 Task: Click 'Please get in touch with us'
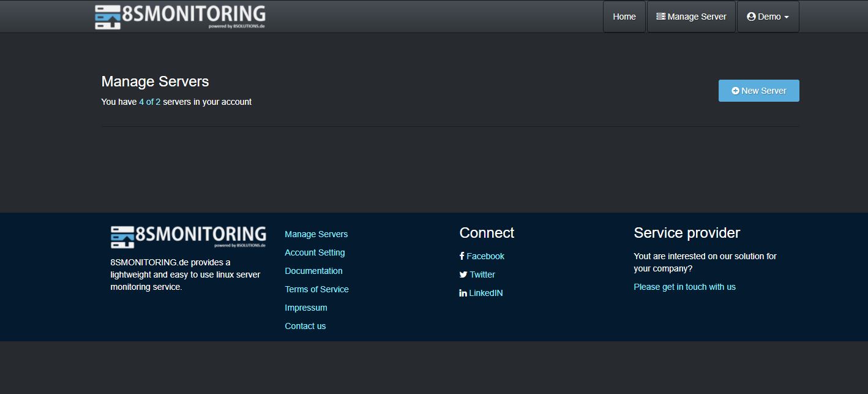[x=684, y=287]
